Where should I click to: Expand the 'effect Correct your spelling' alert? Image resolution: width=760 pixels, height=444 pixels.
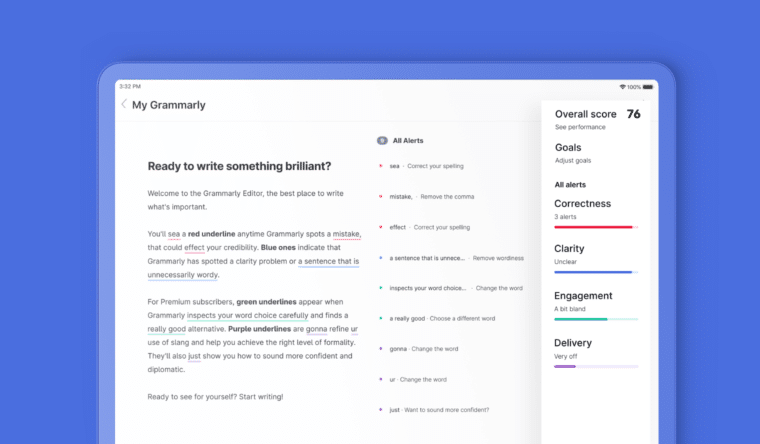click(x=430, y=227)
